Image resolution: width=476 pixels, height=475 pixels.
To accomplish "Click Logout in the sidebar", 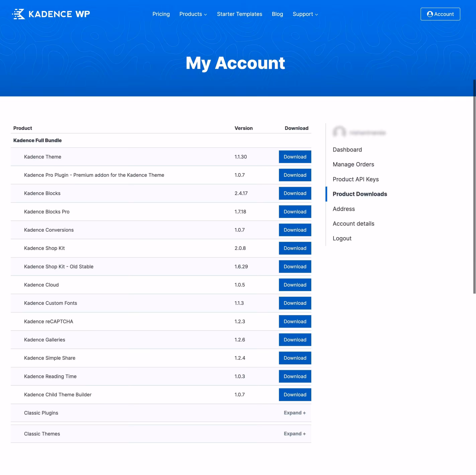I will [x=342, y=238].
